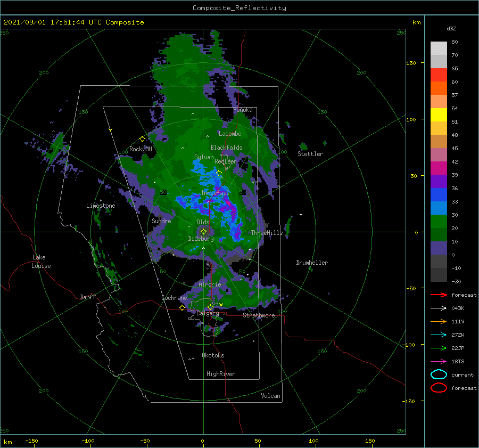Click the yellow diamond marker at Didsbury

pos(203,232)
